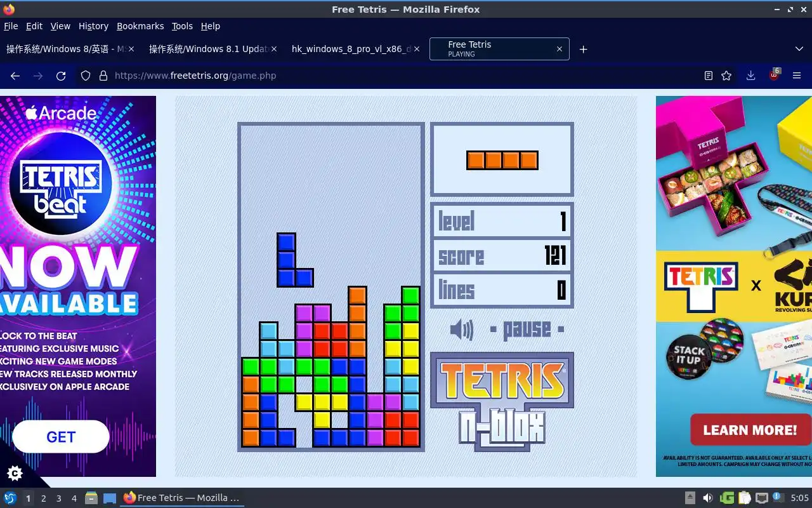Viewport: 812px width, 508px height.
Task: Click the next piece preview orange I-block
Action: tap(502, 160)
